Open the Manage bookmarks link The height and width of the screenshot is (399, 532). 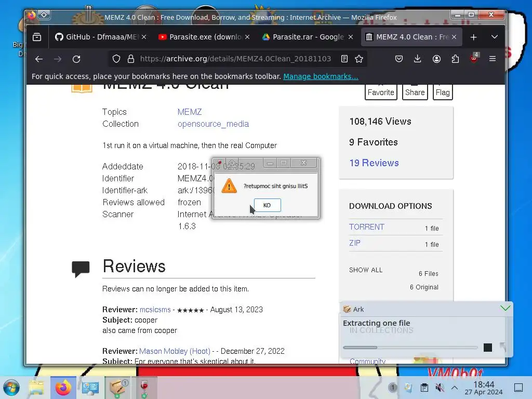point(321,77)
